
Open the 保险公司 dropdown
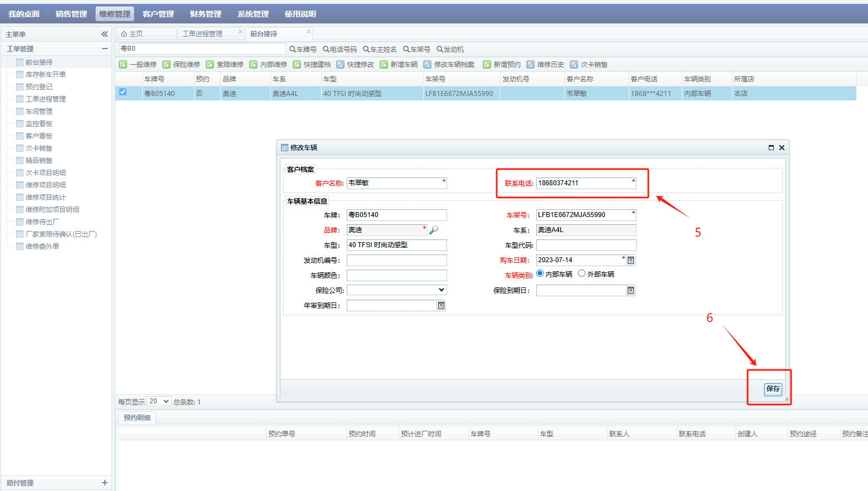point(396,290)
